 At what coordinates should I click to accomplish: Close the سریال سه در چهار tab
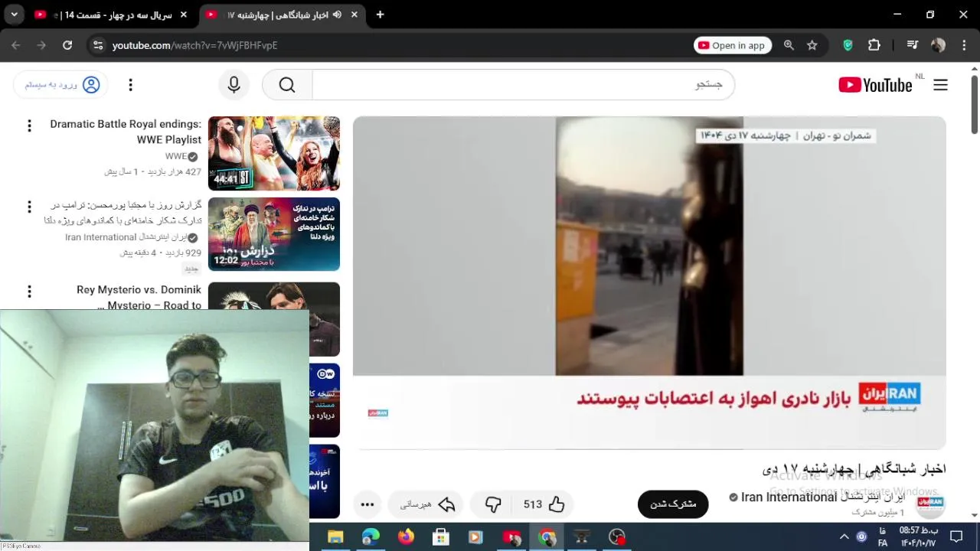pos(183,15)
